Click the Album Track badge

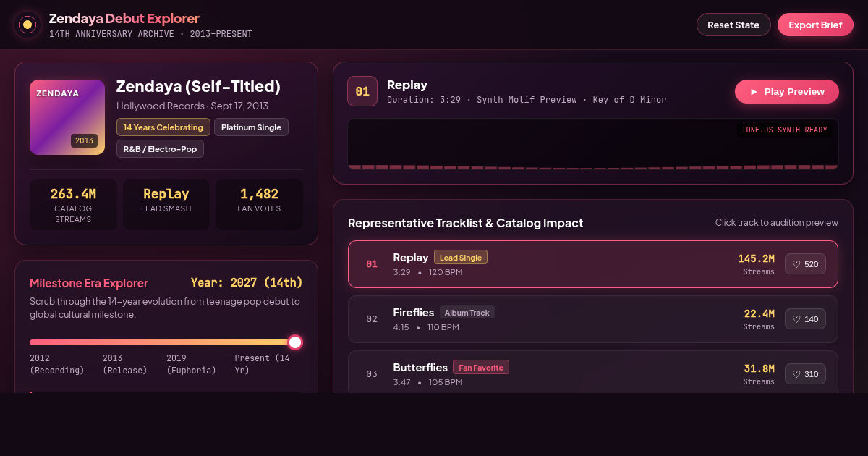pos(467,313)
